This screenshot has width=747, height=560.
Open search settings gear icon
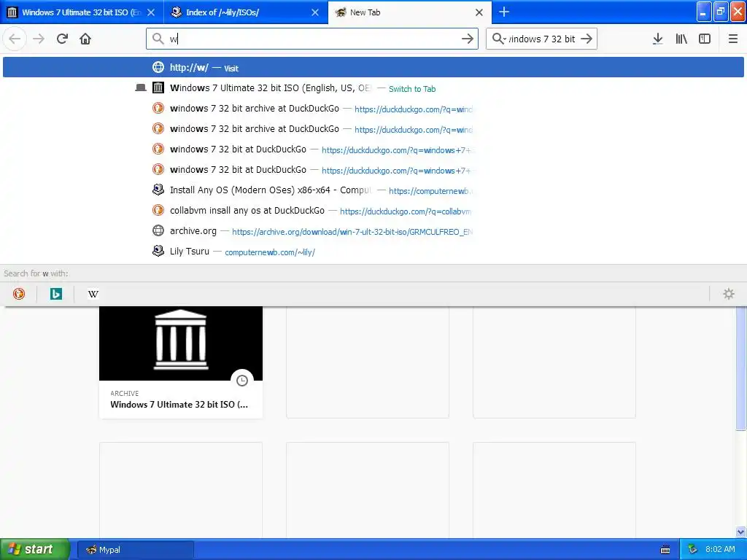click(729, 294)
